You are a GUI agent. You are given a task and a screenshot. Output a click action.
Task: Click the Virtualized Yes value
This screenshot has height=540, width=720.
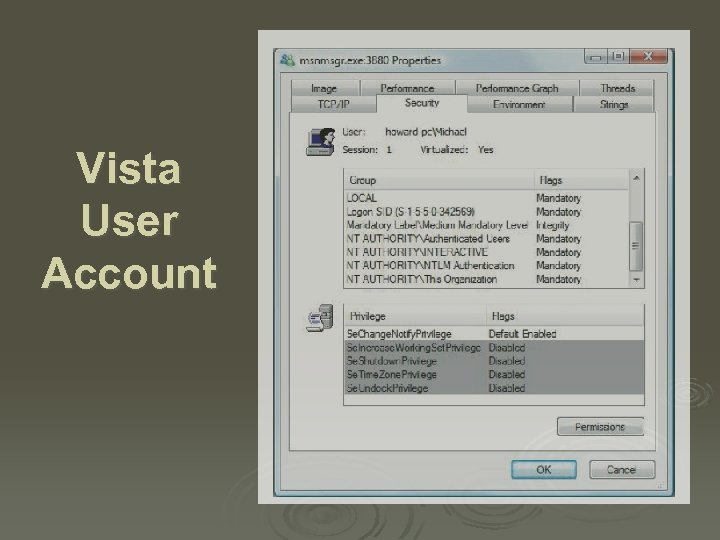point(485,150)
